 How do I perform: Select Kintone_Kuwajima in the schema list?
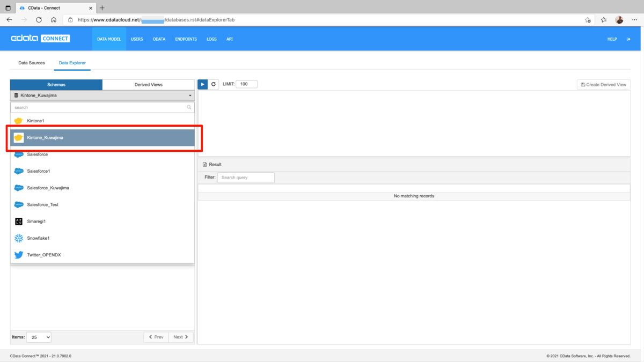(x=102, y=138)
